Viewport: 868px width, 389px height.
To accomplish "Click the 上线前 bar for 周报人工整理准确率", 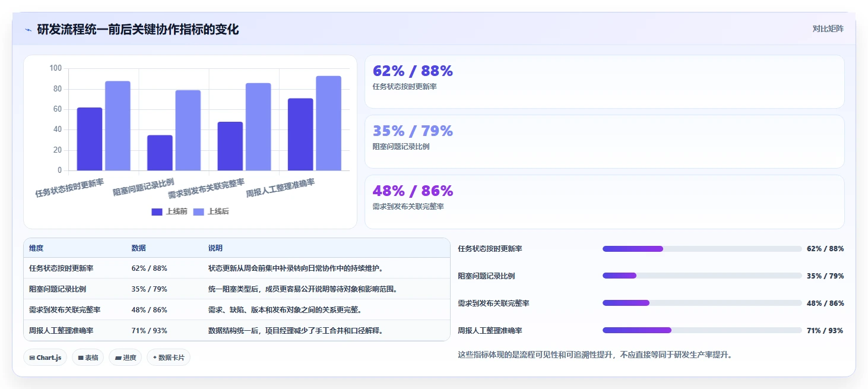I will click(x=300, y=134).
